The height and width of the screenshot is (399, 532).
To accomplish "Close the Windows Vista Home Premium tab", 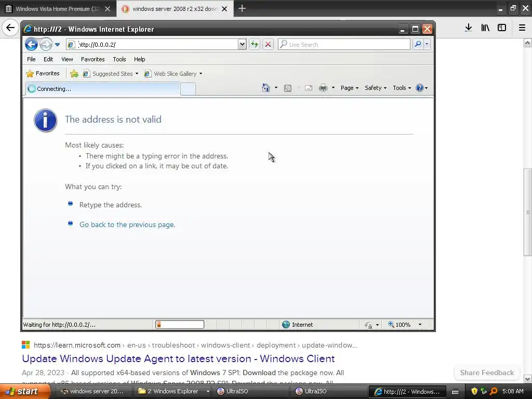I will (x=108, y=9).
